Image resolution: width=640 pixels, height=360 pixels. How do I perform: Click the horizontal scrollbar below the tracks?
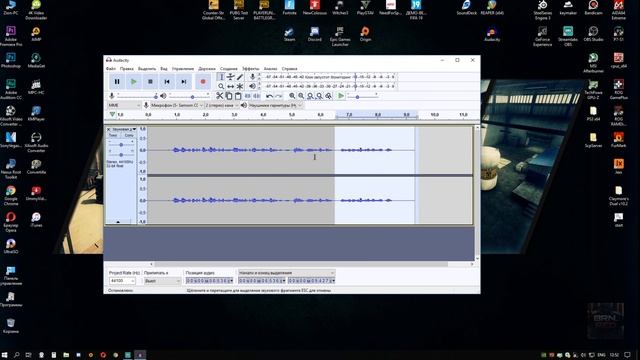(301, 264)
